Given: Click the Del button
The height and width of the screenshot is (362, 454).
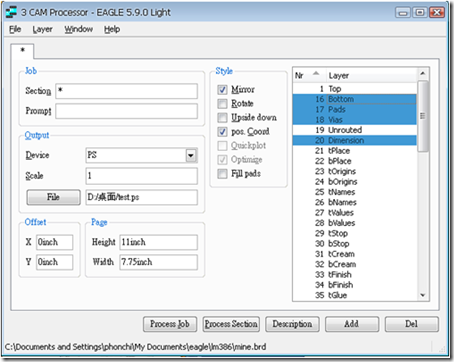Looking at the screenshot, I should pos(412,324).
